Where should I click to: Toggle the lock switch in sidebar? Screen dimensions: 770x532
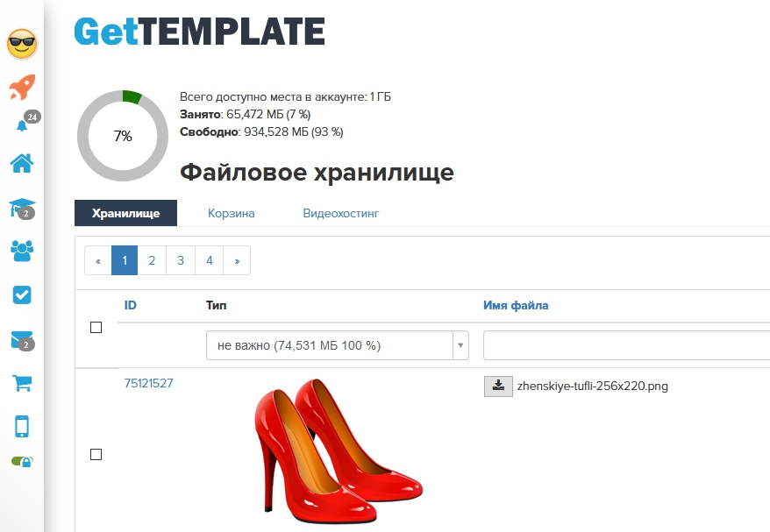pos(22,461)
